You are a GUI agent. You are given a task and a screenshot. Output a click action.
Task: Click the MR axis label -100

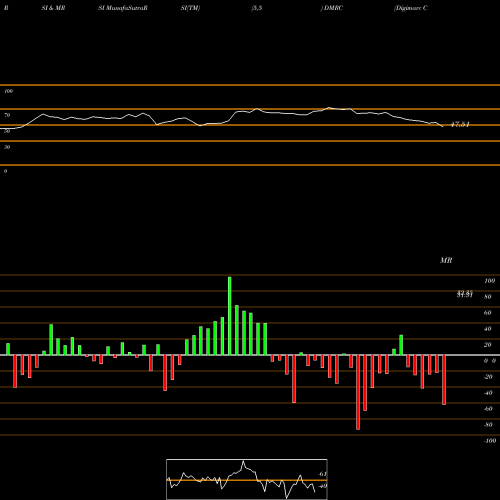pos(490,441)
